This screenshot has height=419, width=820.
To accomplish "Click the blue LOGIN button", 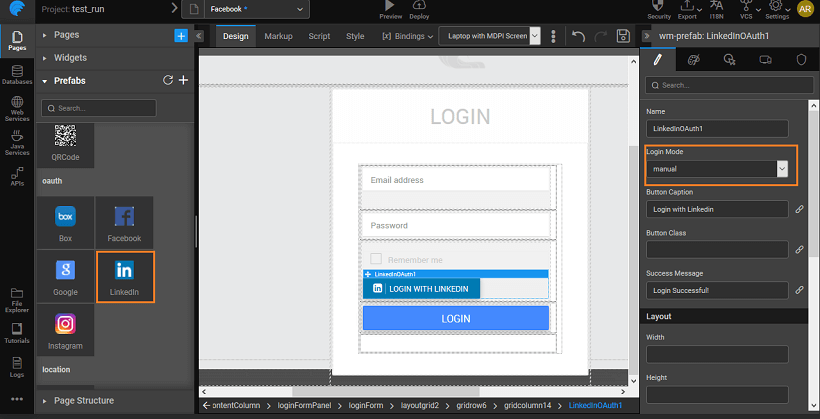I will [x=455, y=318].
